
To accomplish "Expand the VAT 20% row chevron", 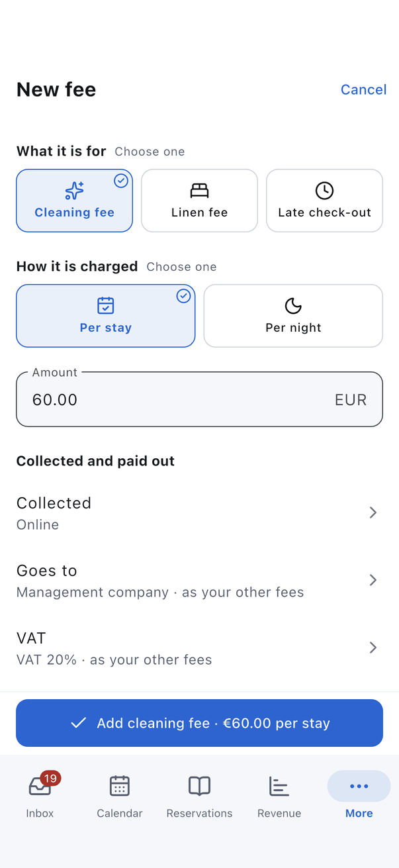I will tap(373, 648).
